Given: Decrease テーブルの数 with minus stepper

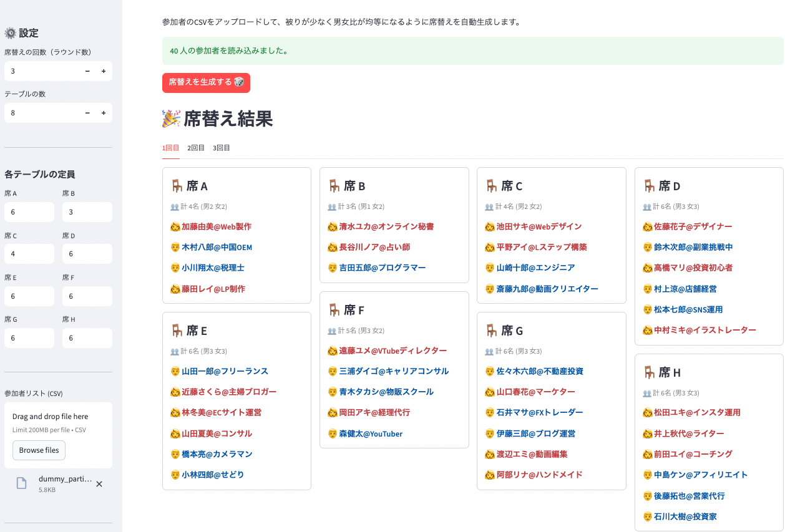Looking at the screenshot, I should (87, 113).
